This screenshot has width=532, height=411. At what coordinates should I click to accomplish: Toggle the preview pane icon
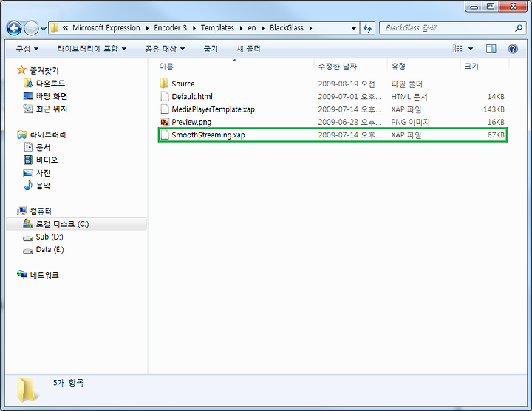click(491, 49)
